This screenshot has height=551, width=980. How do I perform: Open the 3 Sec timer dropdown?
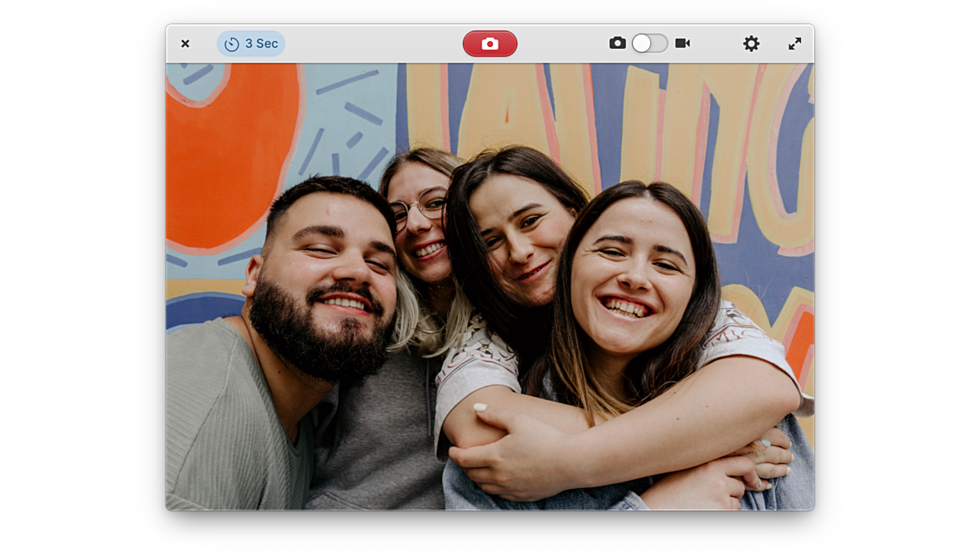coord(251,44)
